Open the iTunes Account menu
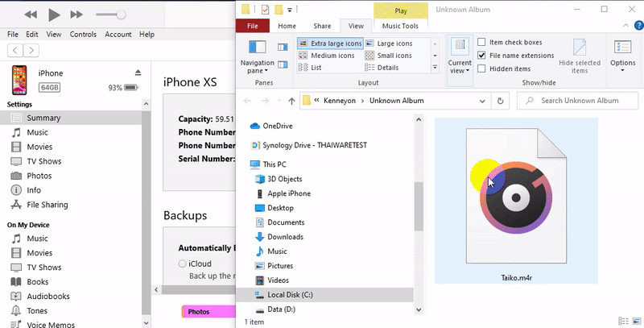The image size is (644, 328). tap(118, 35)
